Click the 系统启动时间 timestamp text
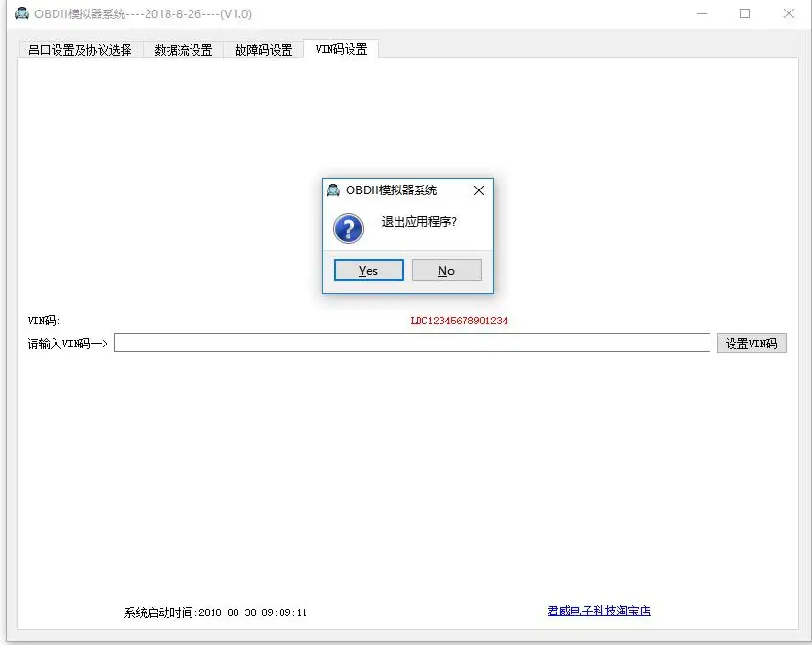This screenshot has width=812, height=645. (x=215, y=612)
